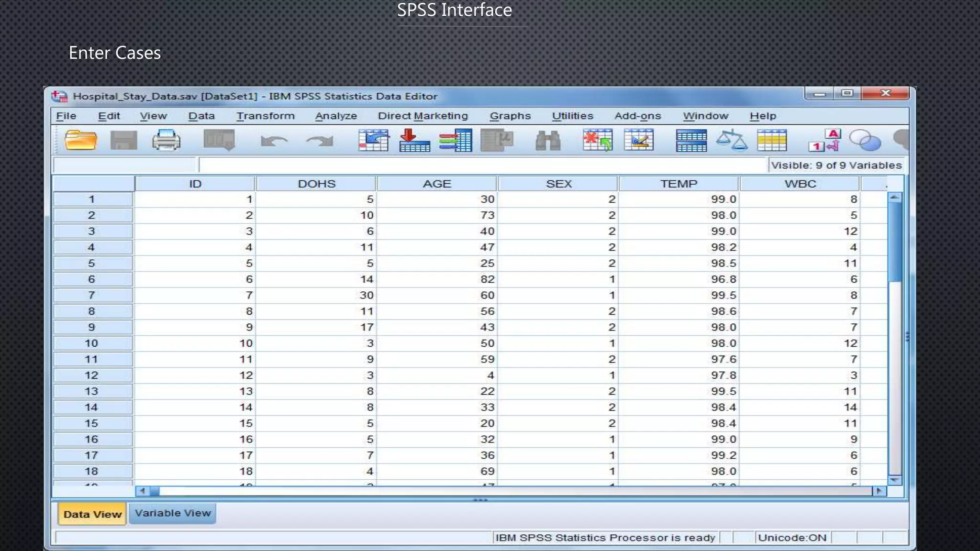Click the Split file icon
Image resolution: width=980 pixels, height=551 pixels.
click(x=691, y=141)
